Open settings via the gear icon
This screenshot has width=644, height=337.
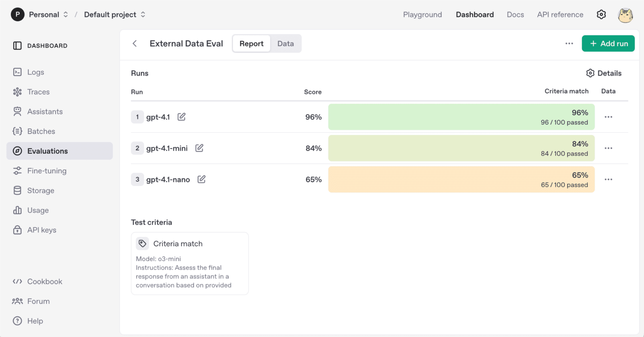[x=601, y=14]
